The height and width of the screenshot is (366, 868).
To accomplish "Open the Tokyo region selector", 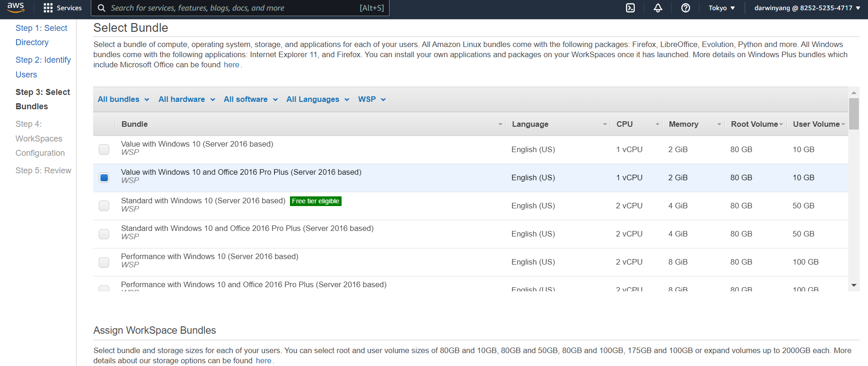I will tap(721, 8).
